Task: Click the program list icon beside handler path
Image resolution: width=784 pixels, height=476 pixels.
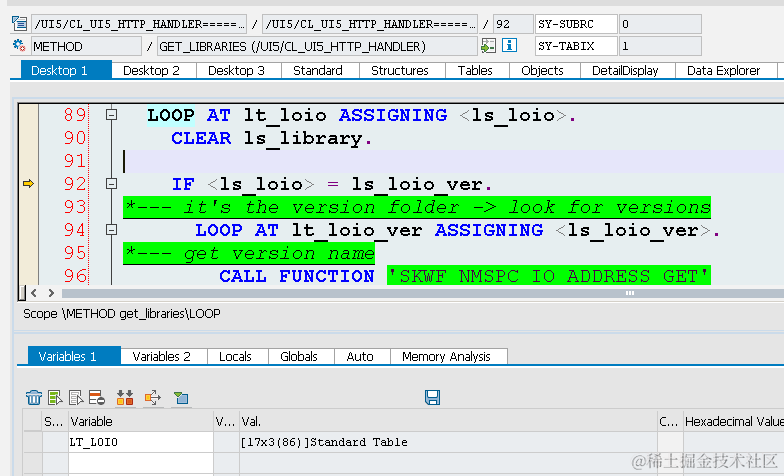Action: click(x=20, y=24)
